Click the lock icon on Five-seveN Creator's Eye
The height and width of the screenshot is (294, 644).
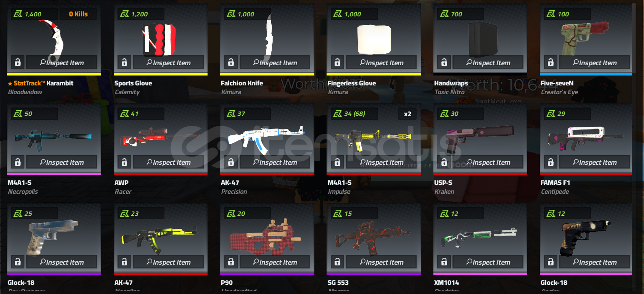[551, 62]
